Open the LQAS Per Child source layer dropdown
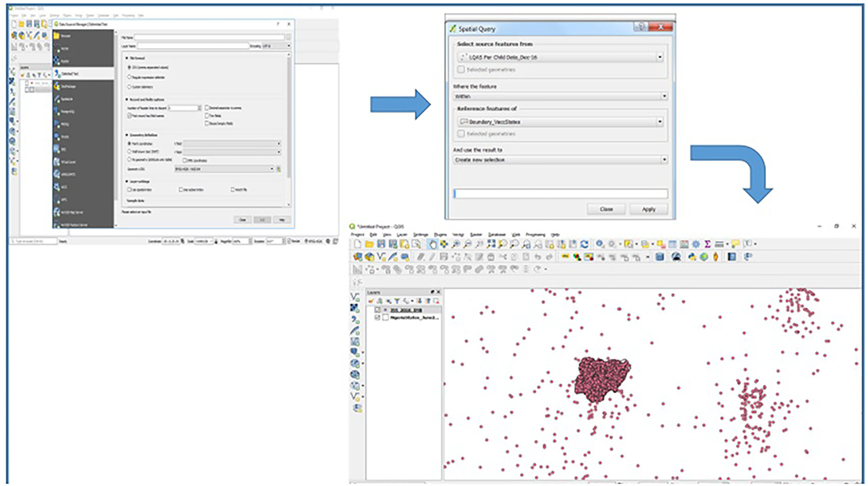The image size is (868, 486). pyautogui.click(x=659, y=57)
